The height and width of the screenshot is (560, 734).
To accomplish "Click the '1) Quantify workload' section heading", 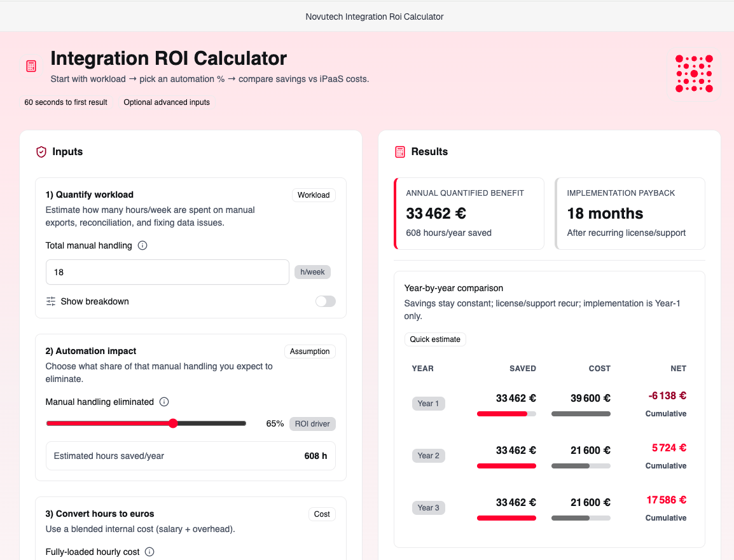I will [90, 195].
